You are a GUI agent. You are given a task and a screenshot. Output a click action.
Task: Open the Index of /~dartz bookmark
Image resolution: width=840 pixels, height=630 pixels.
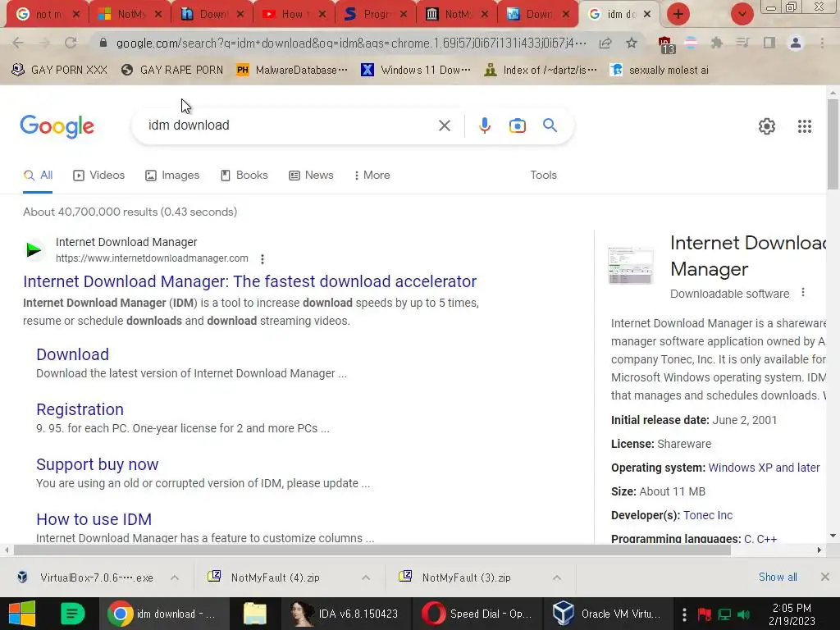[540, 71]
